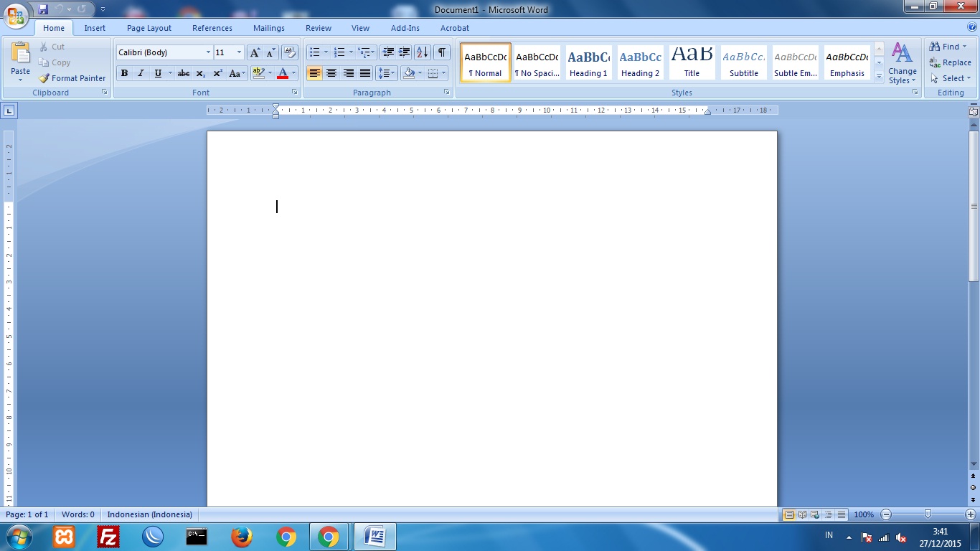This screenshot has width=980, height=551.
Task: Toggle Show/Hide paragraph marks
Action: (x=442, y=52)
